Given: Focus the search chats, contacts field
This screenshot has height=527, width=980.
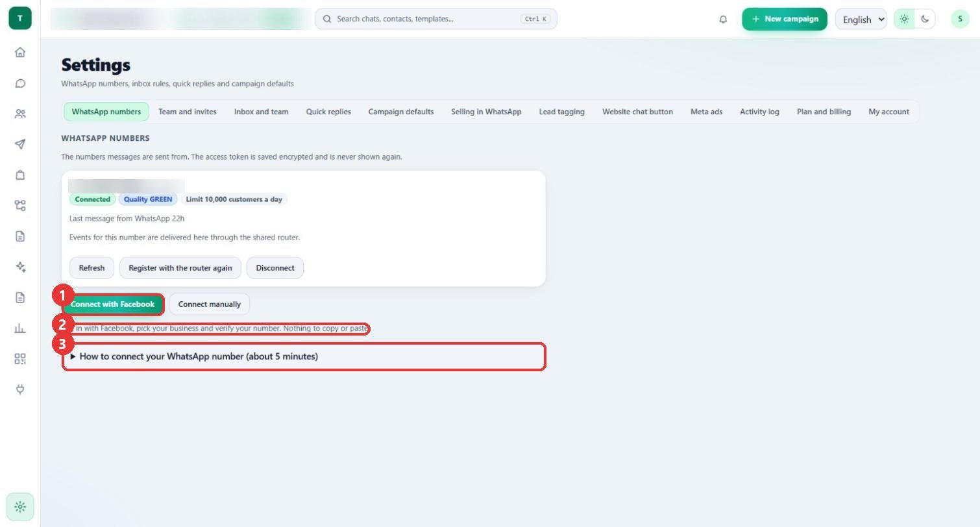Looking at the screenshot, I should click(436, 19).
